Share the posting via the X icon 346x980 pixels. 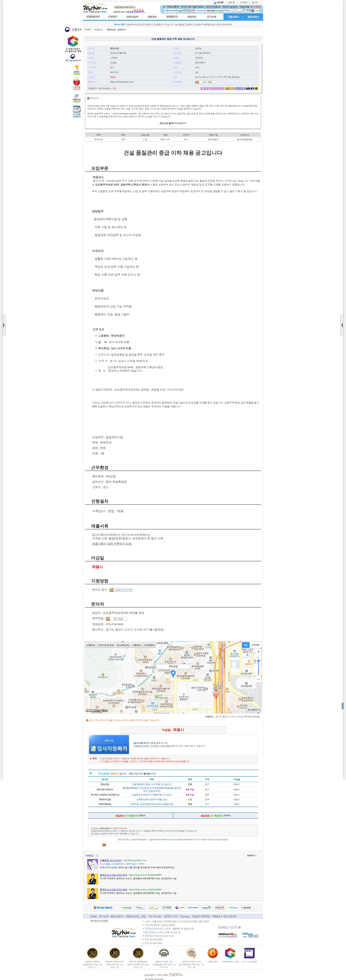[x=248, y=88]
